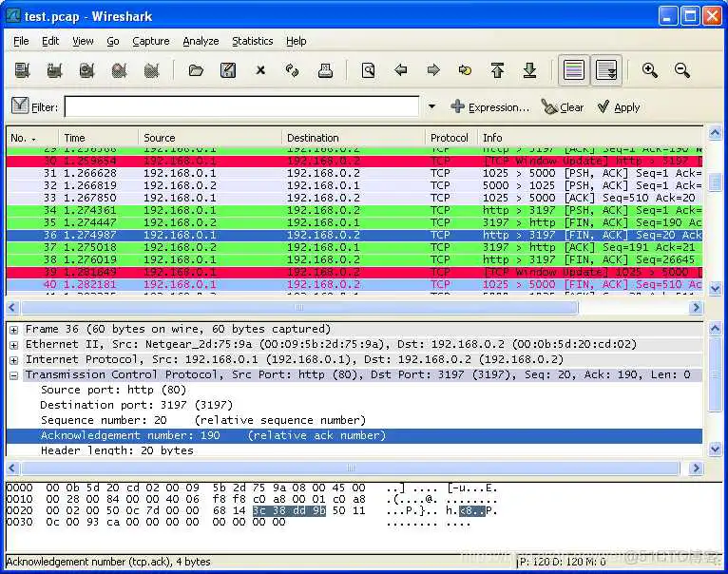Open a capture file folder icon
Viewport: 728px width, 574px height.
(x=196, y=70)
